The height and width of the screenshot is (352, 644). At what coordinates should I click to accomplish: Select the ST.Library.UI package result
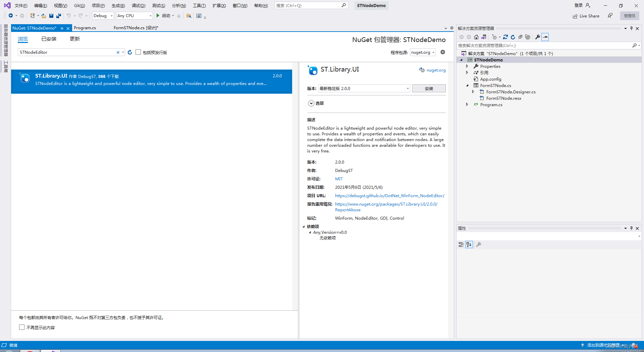(152, 81)
